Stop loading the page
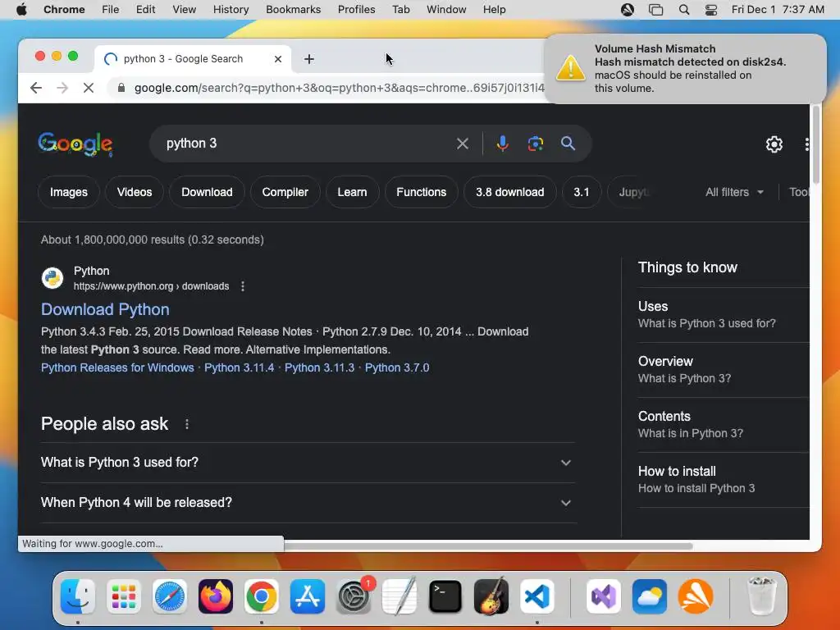840x630 pixels. 89,88
